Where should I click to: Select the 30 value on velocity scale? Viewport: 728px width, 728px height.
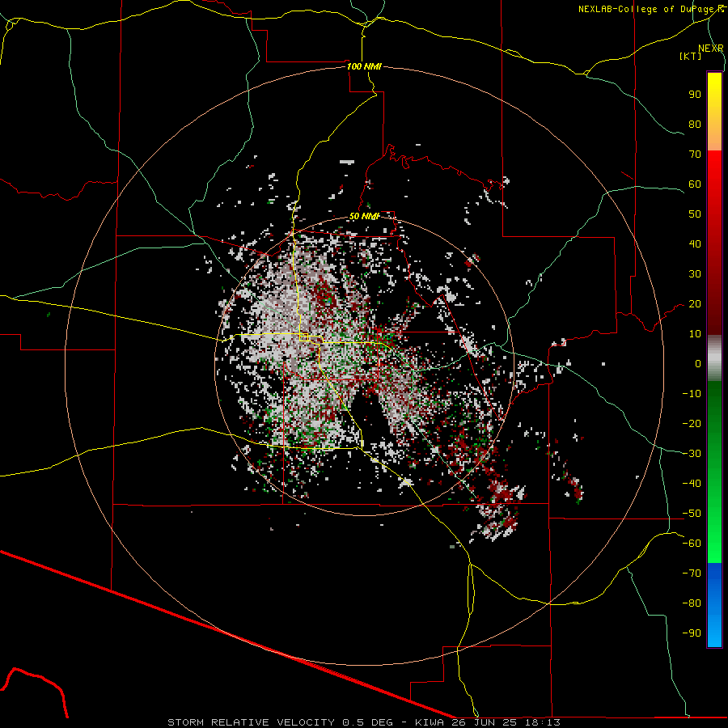point(695,274)
